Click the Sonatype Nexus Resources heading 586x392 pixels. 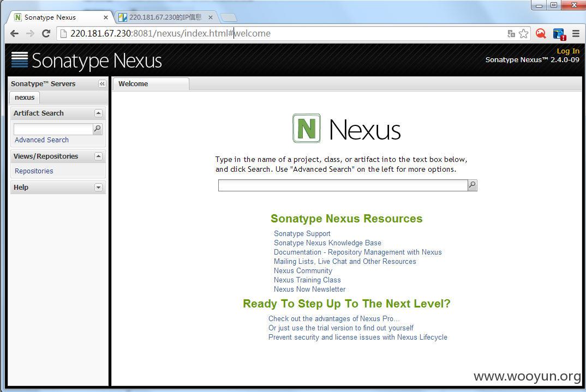click(x=346, y=219)
